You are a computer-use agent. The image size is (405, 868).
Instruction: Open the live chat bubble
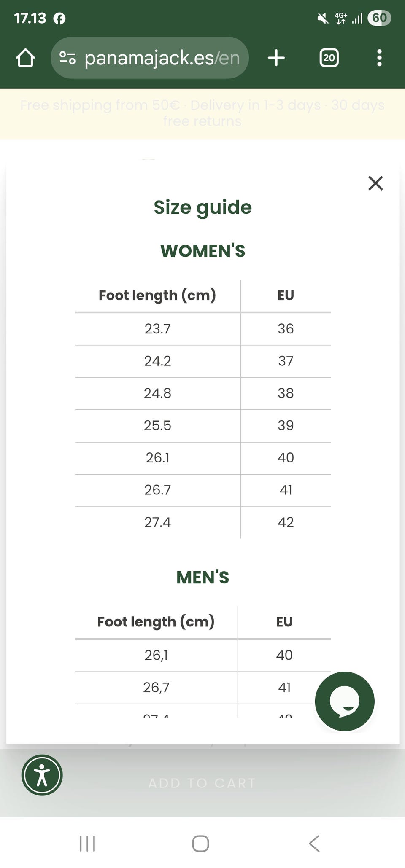click(345, 701)
